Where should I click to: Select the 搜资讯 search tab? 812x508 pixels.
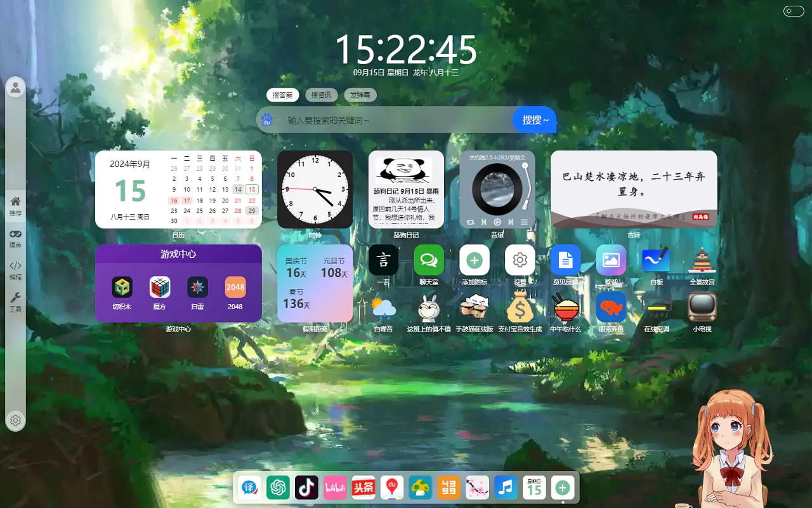[321, 95]
